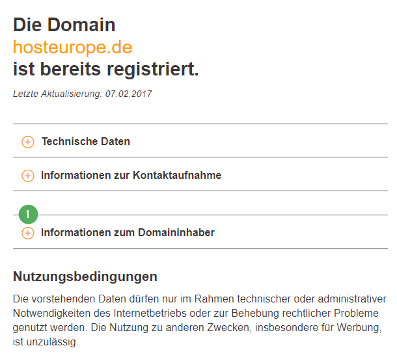Expand the Technische Daten section
This screenshot has width=397, height=361.
pyautogui.click(x=200, y=141)
